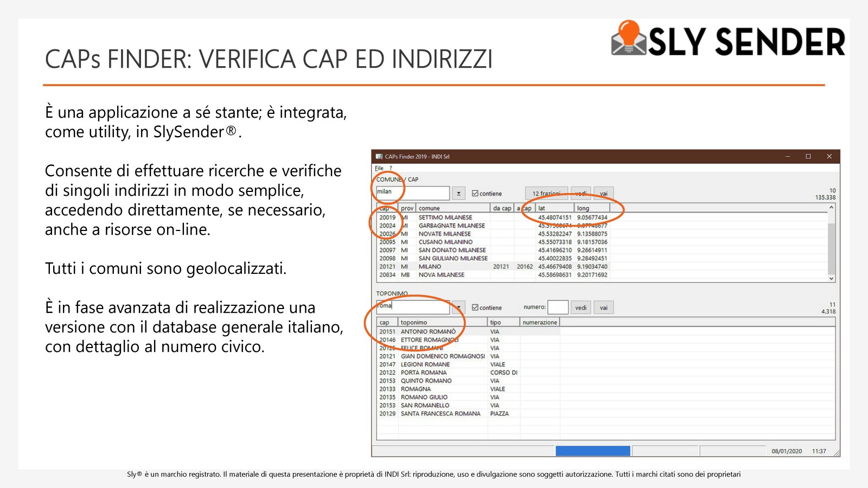Expand the COMUNE / CAP search dropdown
The width and height of the screenshot is (868, 488).
tap(458, 194)
